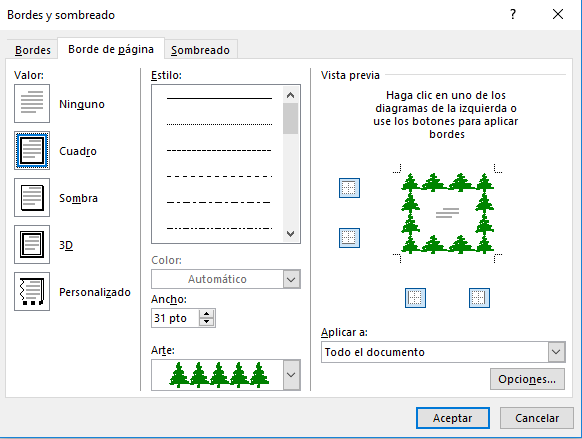
Task: Click the Estilo list scroll-down arrow
Action: tap(291, 234)
